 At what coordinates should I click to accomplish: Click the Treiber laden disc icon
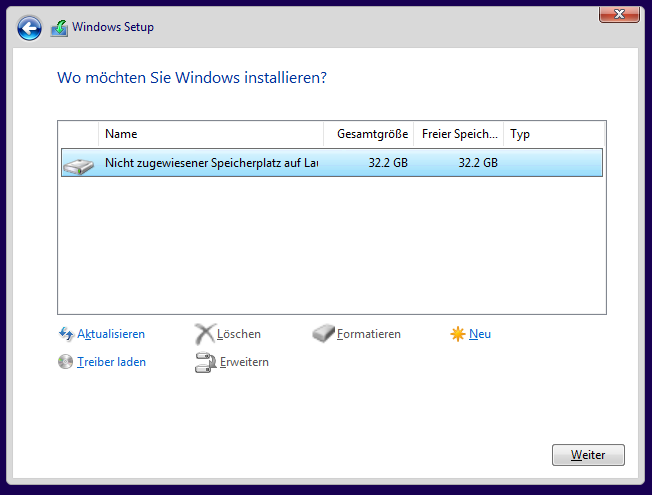(65, 361)
